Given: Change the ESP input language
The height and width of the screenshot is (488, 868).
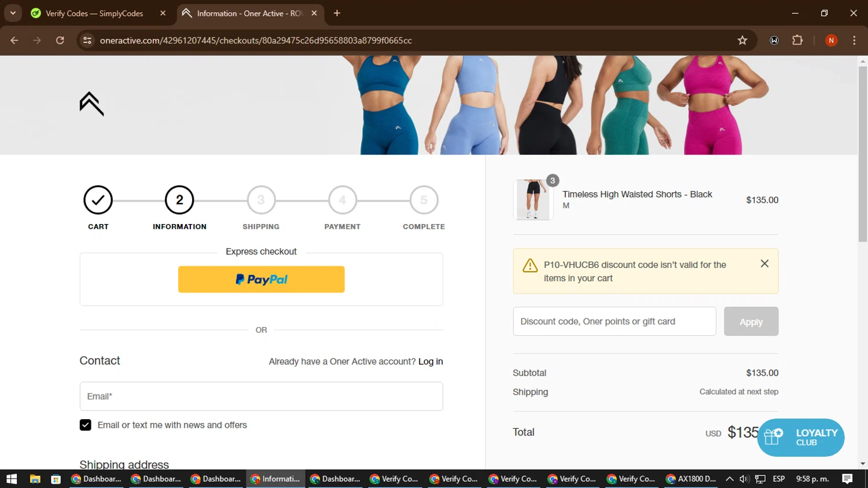Looking at the screenshot, I should [x=779, y=479].
